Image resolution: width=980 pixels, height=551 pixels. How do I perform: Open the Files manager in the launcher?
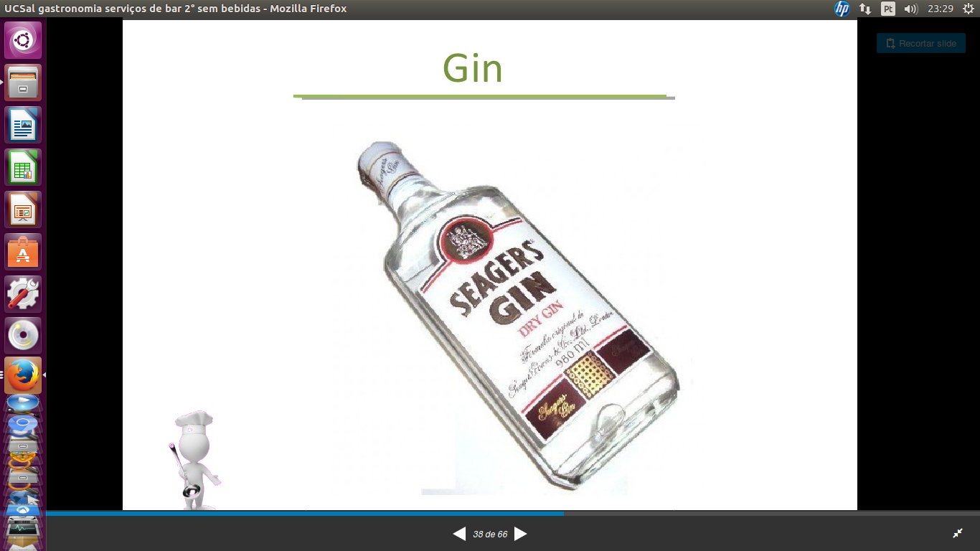(x=23, y=83)
